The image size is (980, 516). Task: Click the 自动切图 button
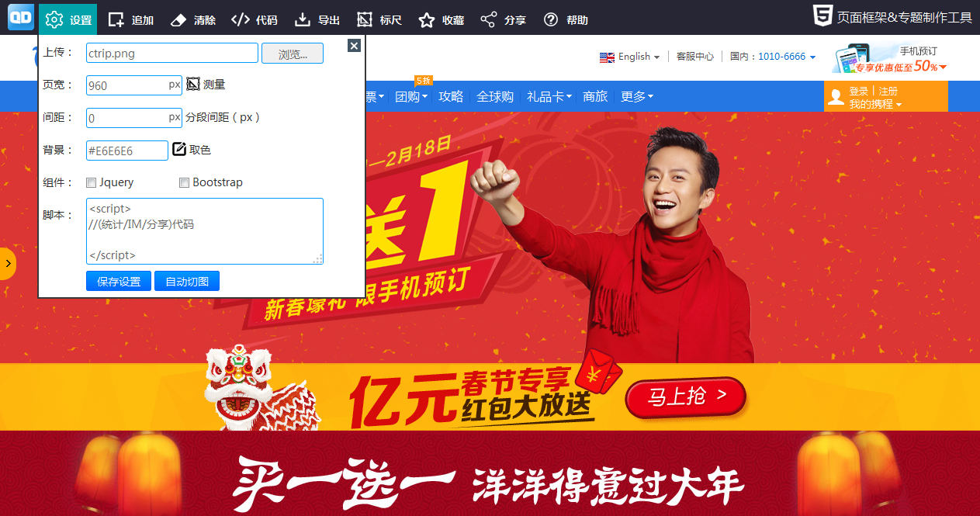[x=187, y=282]
